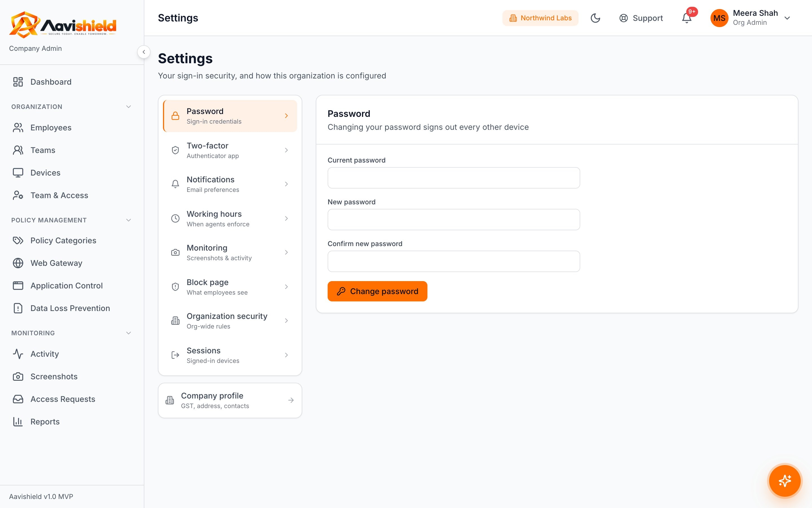Navigate to Devices
Image resolution: width=812 pixels, height=508 pixels.
tap(72, 173)
